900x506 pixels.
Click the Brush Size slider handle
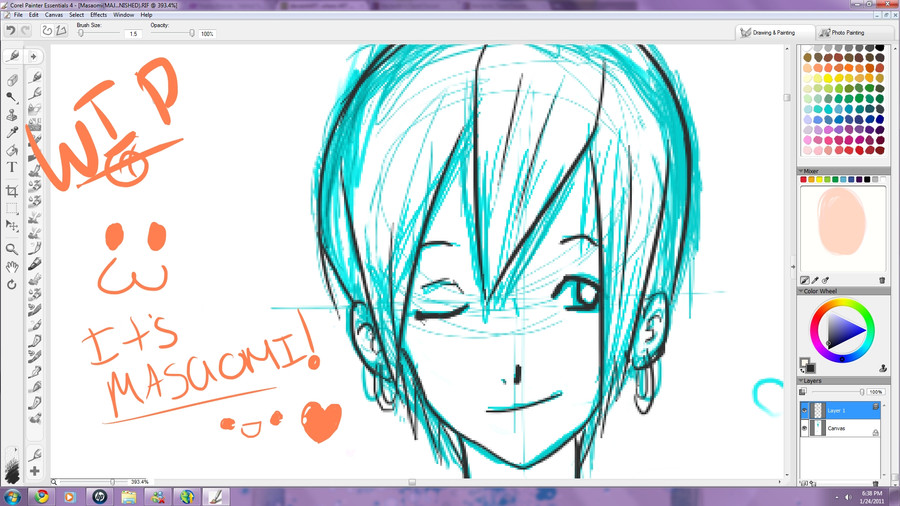pyautogui.click(x=81, y=33)
